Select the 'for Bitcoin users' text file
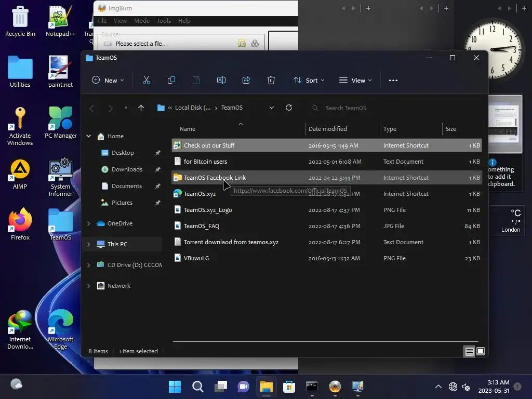 pyautogui.click(x=326, y=162)
